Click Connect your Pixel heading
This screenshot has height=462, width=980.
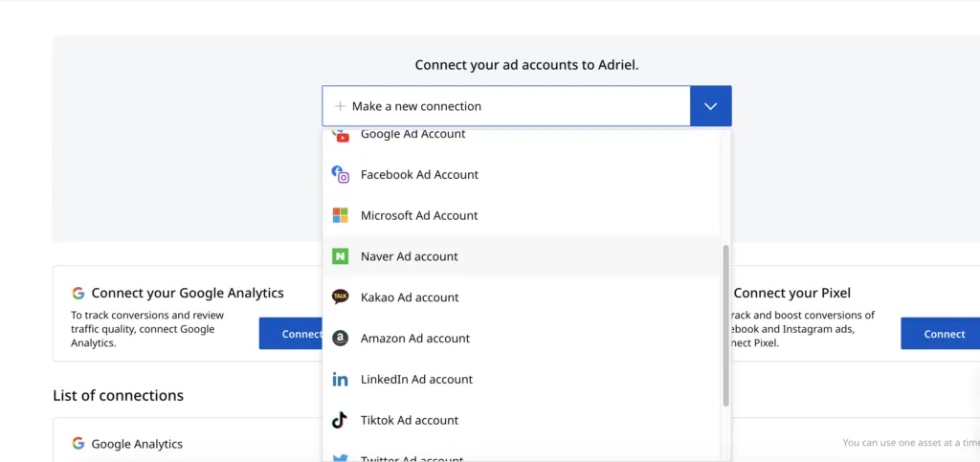pyautogui.click(x=791, y=293)
